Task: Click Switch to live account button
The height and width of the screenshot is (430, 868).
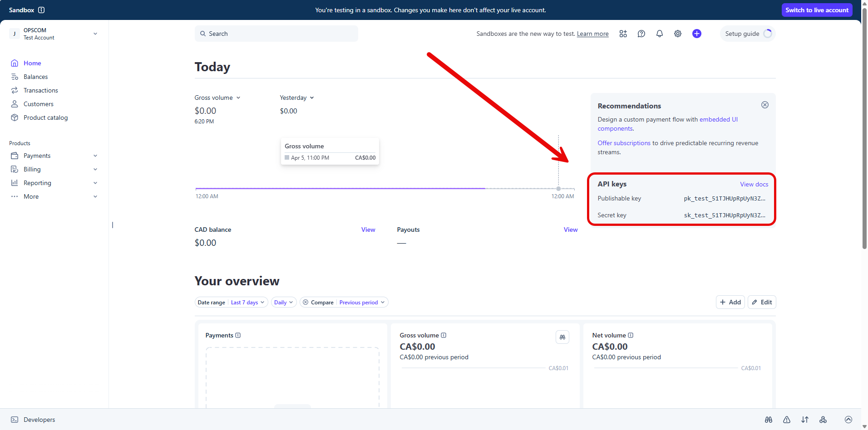Action: click(x=816, y=10)
